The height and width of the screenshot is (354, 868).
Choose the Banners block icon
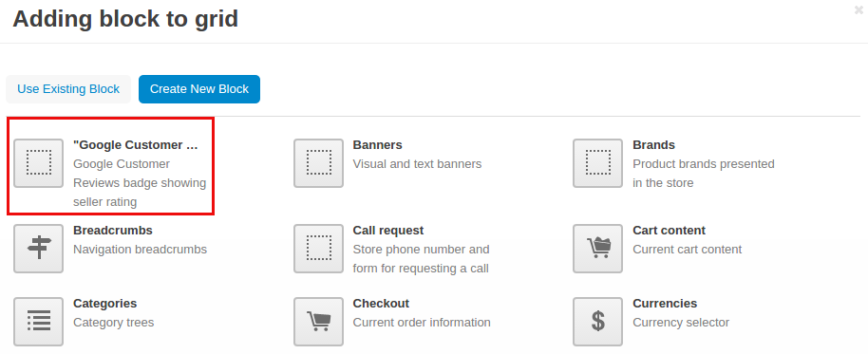318,163
